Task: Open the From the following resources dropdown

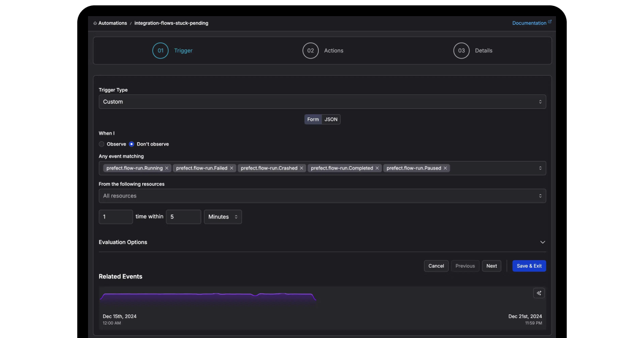Action: coord(323,196)
